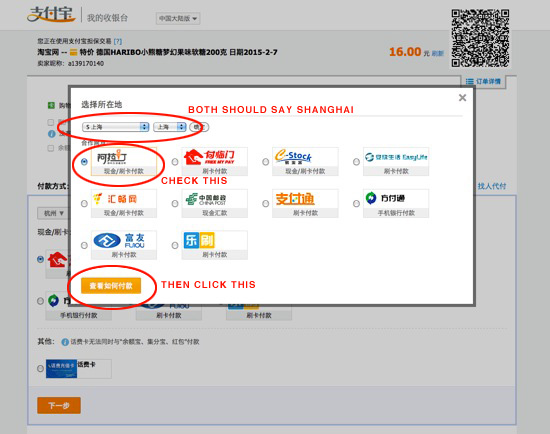Select the 汇畅网 radio button

pyautogui.click(x=84, y=203)
